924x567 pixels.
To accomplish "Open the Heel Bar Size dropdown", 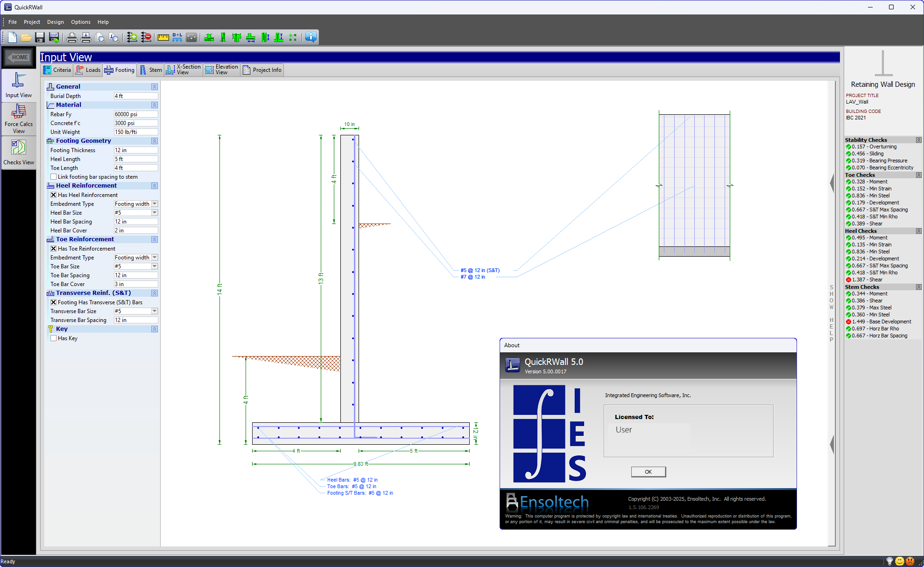I will click(154, 212).
